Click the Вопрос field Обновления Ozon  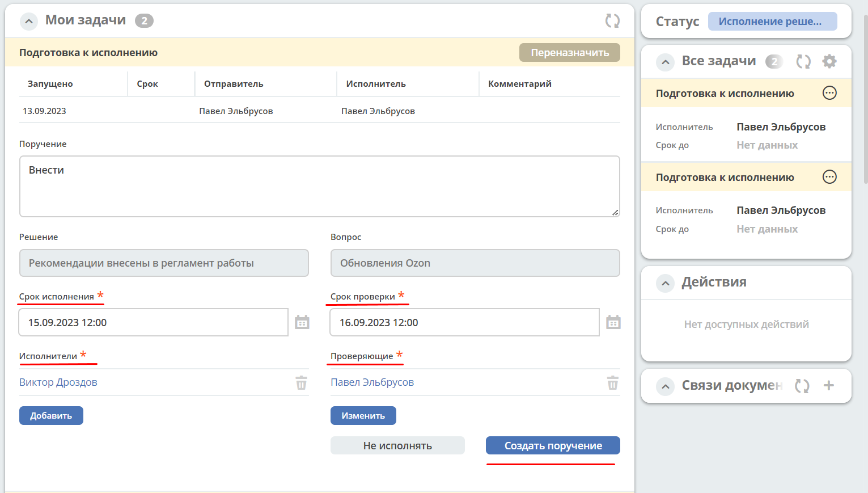[x=475, y=263]
